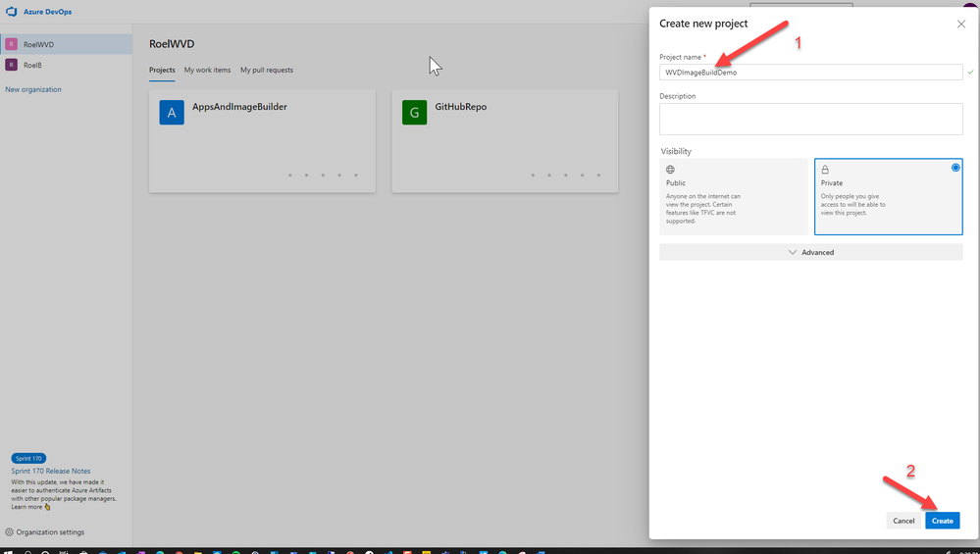Switch to My pull requests tab
This screenshot has width=980, height=554.
click(267, 70)
